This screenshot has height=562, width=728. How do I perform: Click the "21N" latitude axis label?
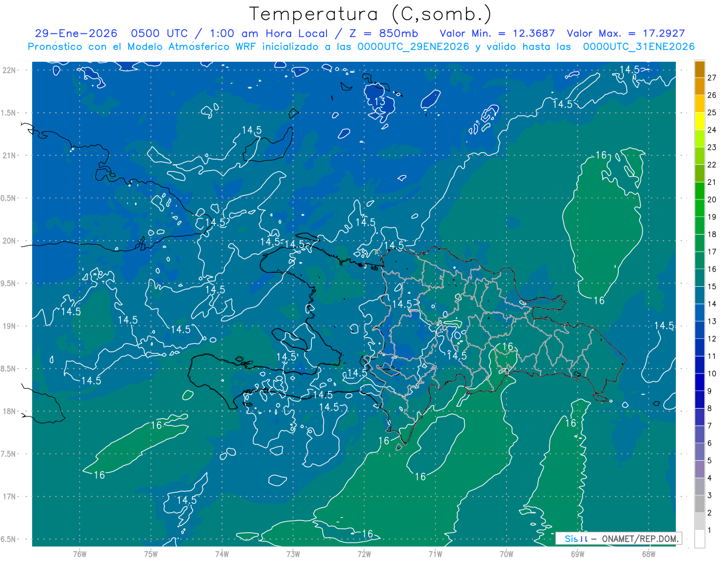(x=10, y=156)
